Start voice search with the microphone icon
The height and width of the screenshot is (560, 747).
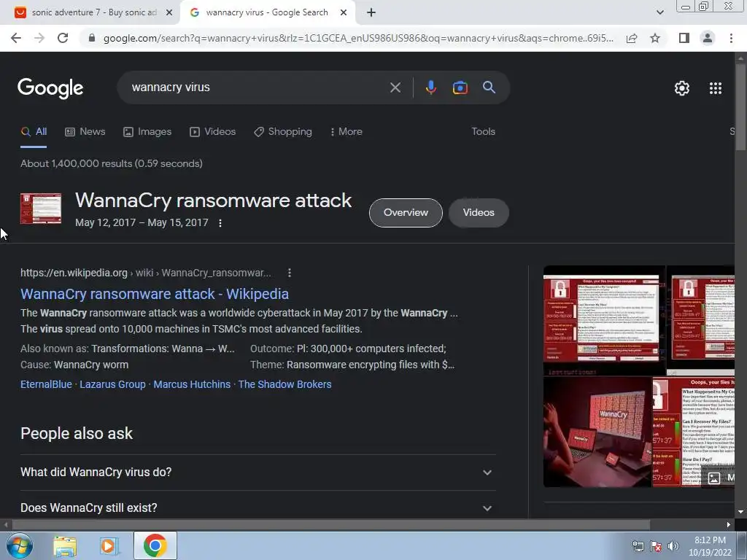[430, 87]
